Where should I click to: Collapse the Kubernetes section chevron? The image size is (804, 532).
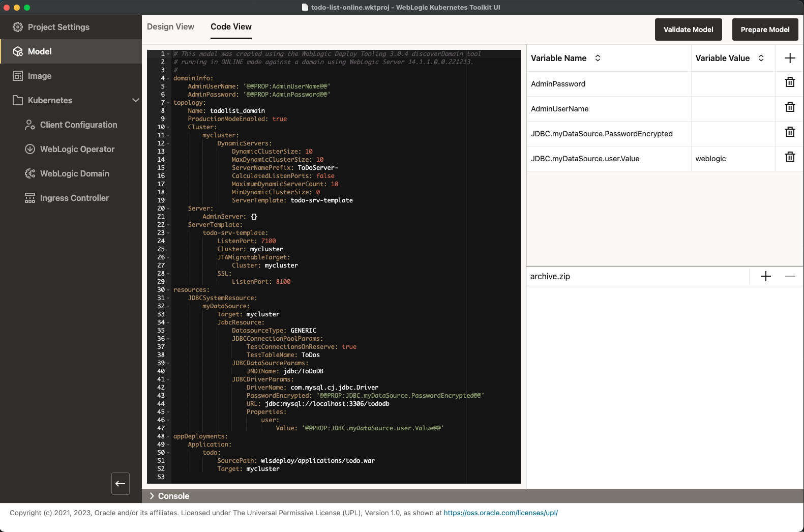click(x=135, y=100)
